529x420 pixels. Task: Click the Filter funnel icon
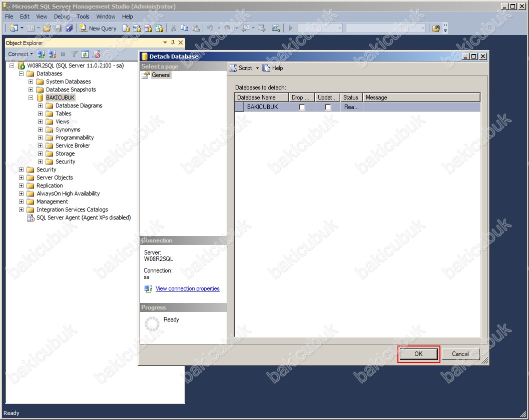coord(74,54)
